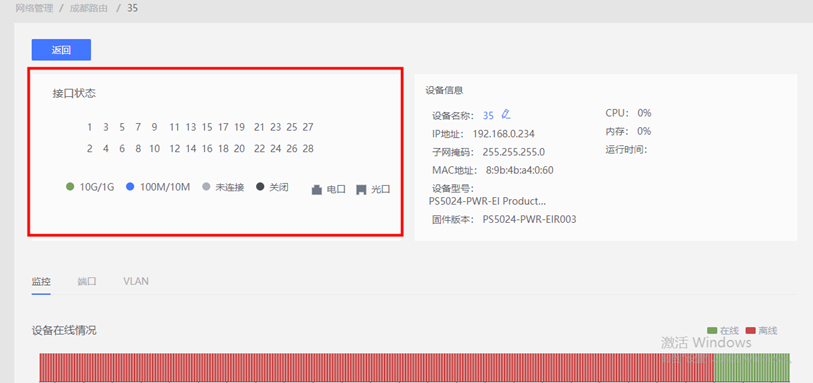
Task: Toggle the green 在线 chart legend
Action: click(723, 331)
